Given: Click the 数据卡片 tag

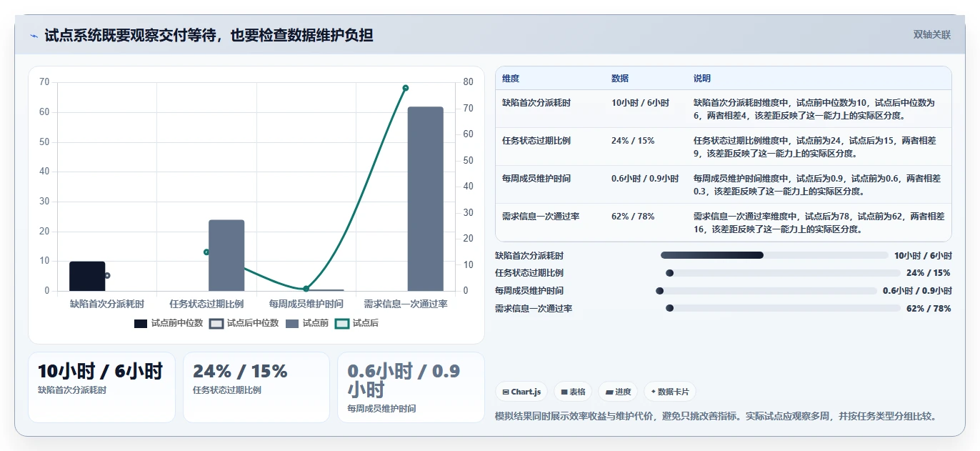Looking at the screenshot, I should [670, 392].
